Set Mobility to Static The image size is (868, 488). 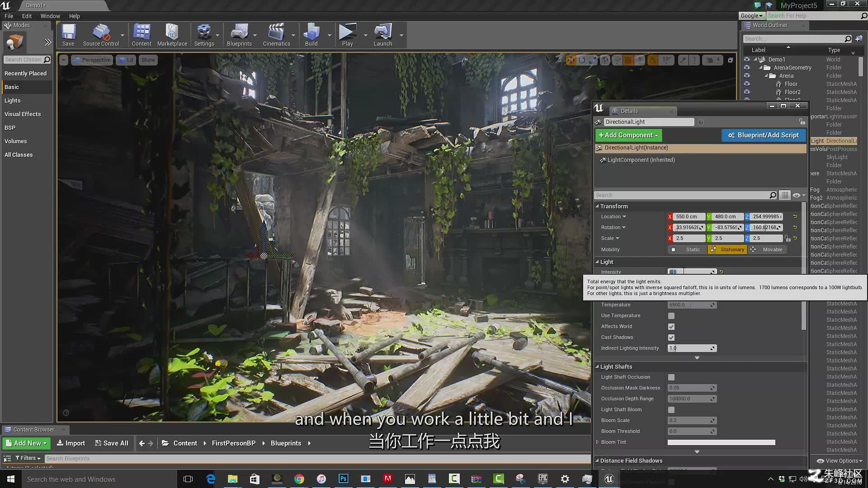tap(688, 249)
